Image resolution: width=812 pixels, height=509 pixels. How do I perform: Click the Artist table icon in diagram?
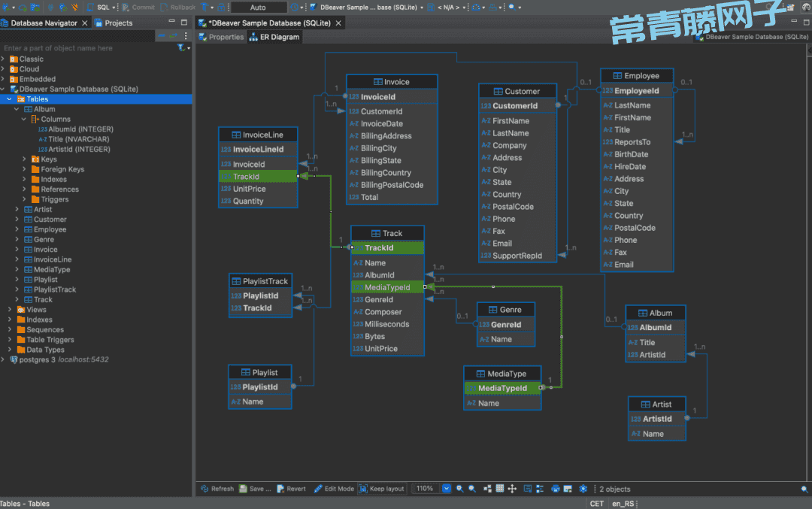click(645, 404)
